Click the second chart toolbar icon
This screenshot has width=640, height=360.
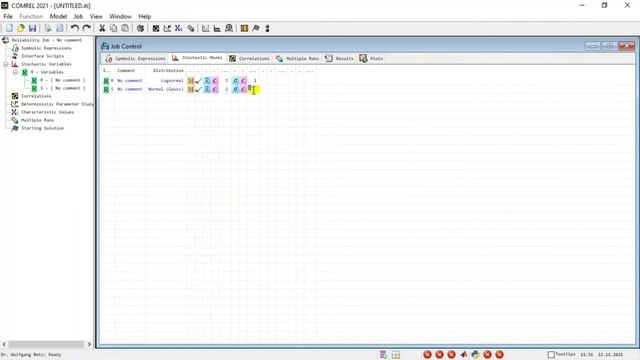(217, 28)
